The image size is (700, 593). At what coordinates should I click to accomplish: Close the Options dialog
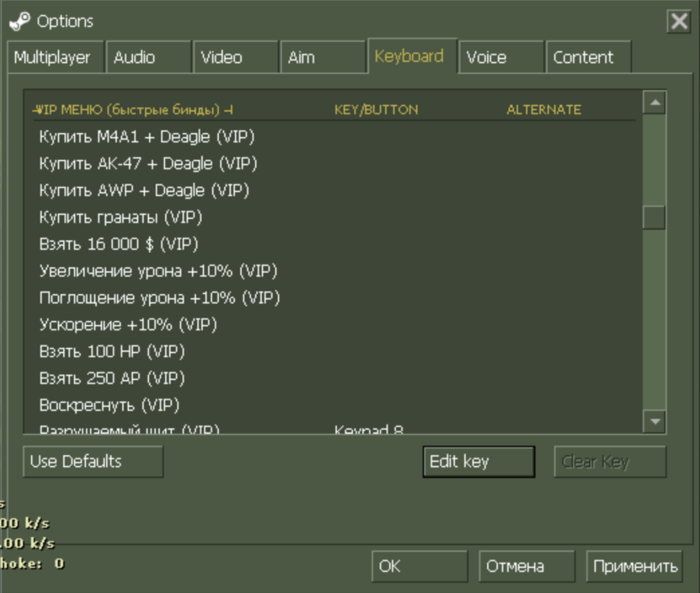pyautogui.click(x=679, y=21)
